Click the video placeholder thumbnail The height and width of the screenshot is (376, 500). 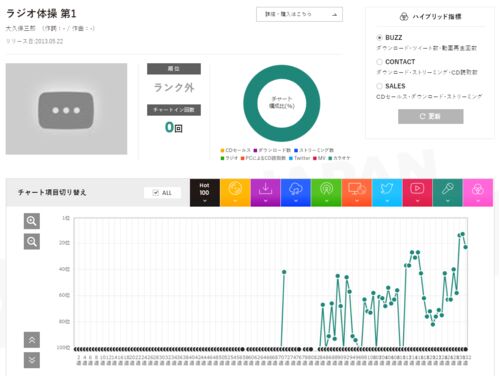(66, 109)
